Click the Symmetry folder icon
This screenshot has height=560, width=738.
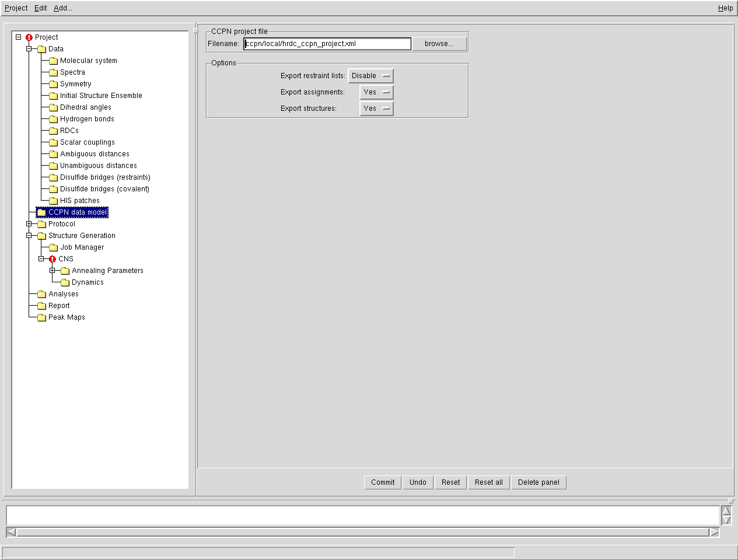coord(53,83)
